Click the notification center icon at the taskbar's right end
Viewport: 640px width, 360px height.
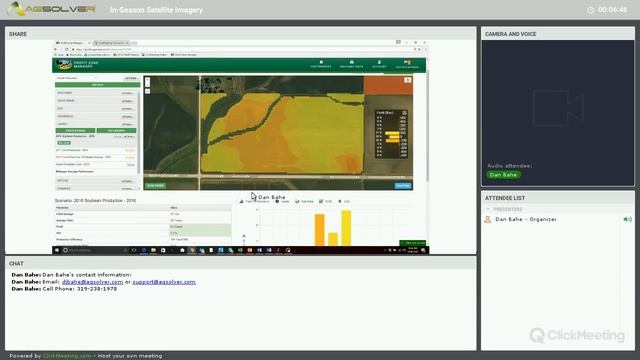[x=423, y=250]
